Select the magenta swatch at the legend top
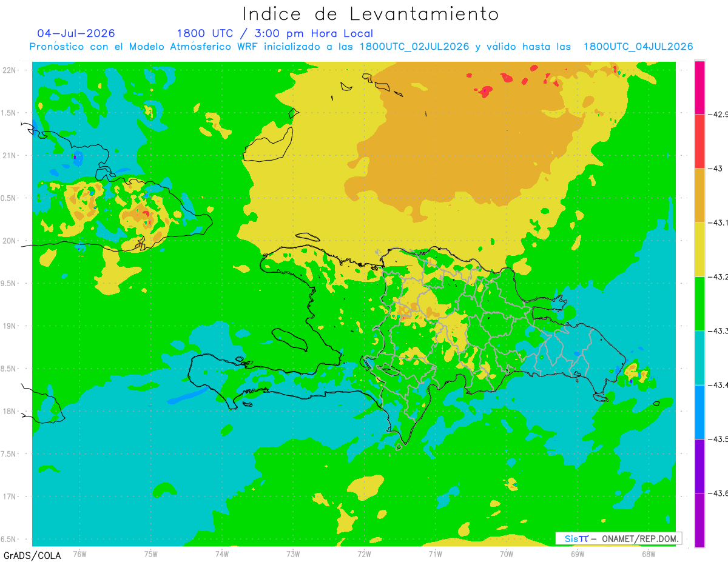The height and width of the screenshot is (562, 728). [x=699, y=87]
